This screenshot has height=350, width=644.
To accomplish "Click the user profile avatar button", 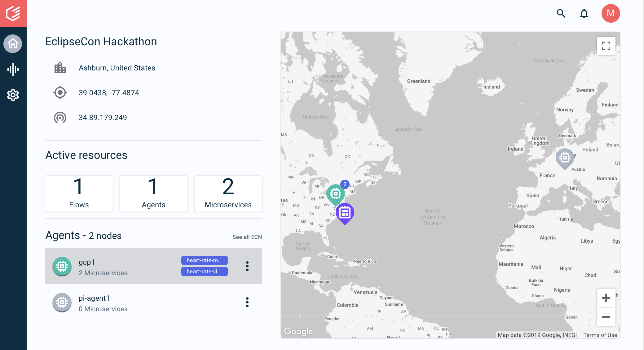I will tap(611, 13).
